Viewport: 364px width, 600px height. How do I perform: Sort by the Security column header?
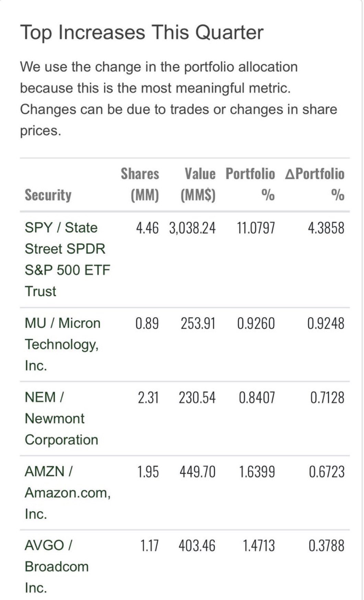click(x=48, y=195)
